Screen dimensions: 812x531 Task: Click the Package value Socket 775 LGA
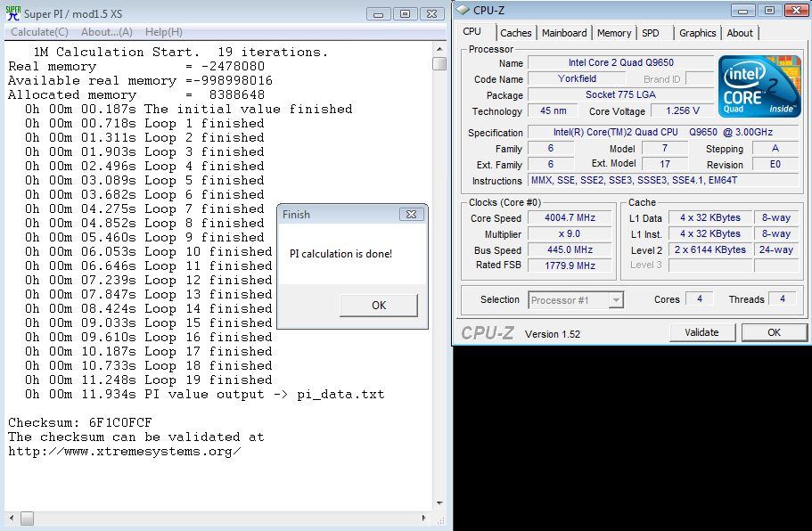620,94
